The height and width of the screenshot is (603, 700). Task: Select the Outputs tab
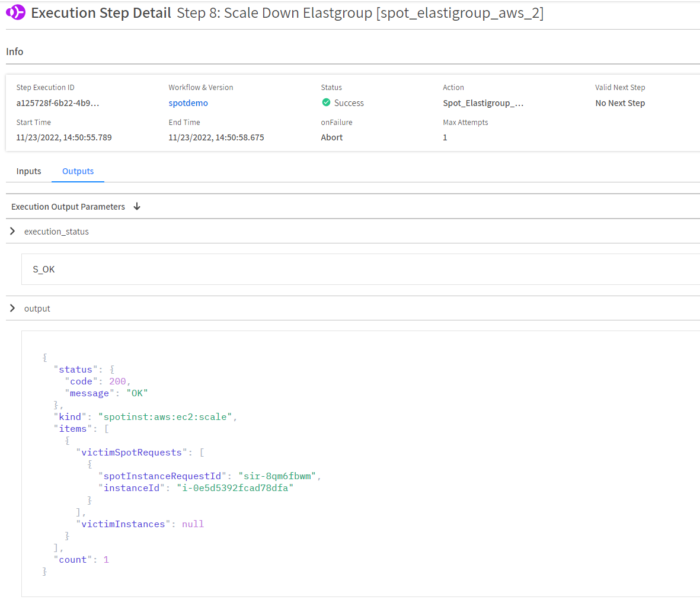click(78, 171)
